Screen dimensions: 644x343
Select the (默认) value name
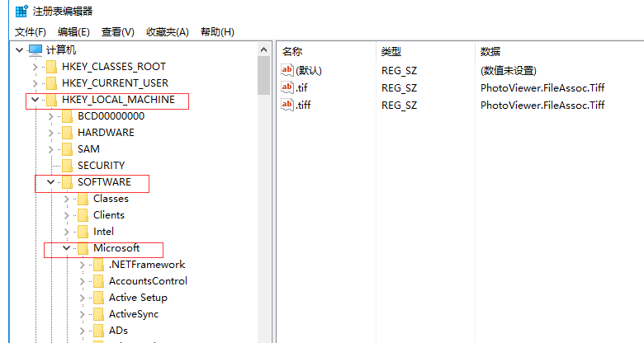[309, 71]
